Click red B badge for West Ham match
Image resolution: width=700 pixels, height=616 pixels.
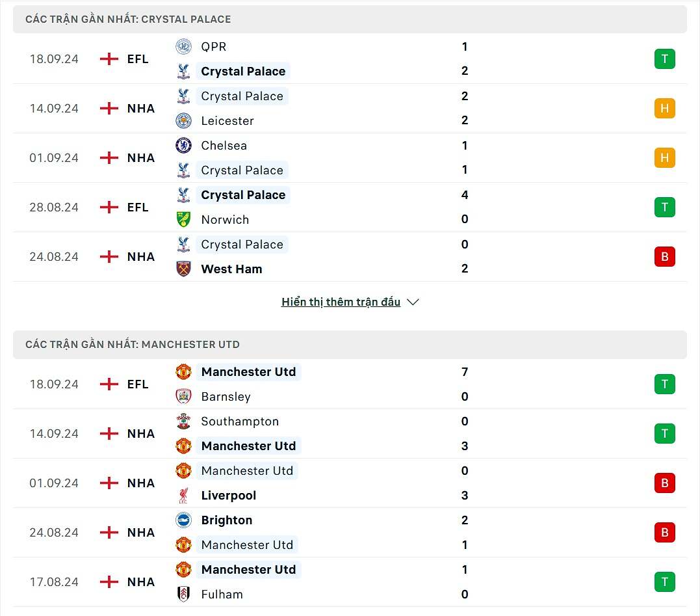[x=664, y=257]
